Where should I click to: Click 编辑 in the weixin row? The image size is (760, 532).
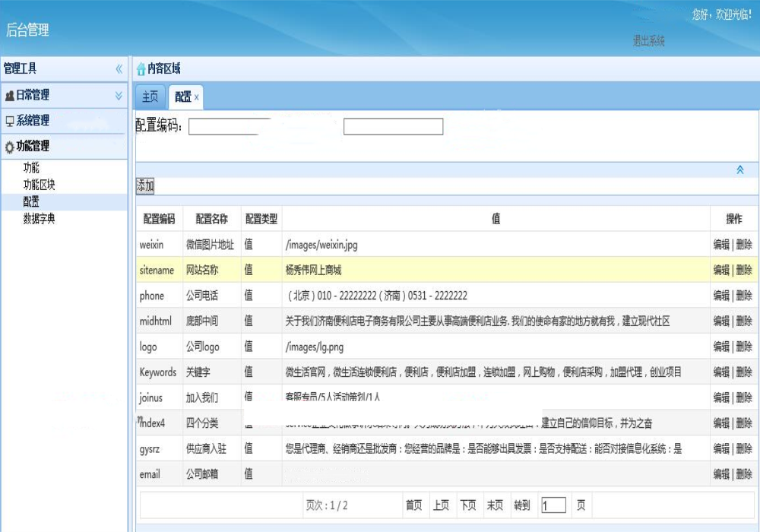(x=721, y=245)
